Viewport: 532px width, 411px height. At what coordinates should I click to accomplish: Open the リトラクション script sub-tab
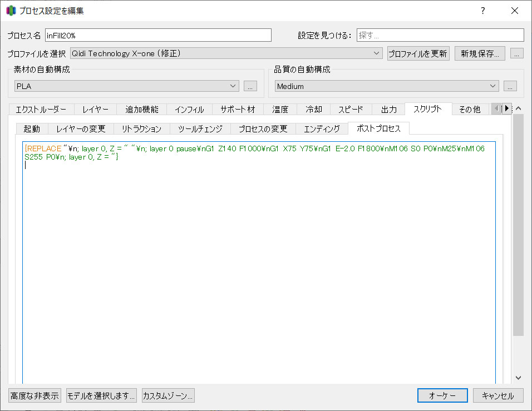[x=141, y=128]
